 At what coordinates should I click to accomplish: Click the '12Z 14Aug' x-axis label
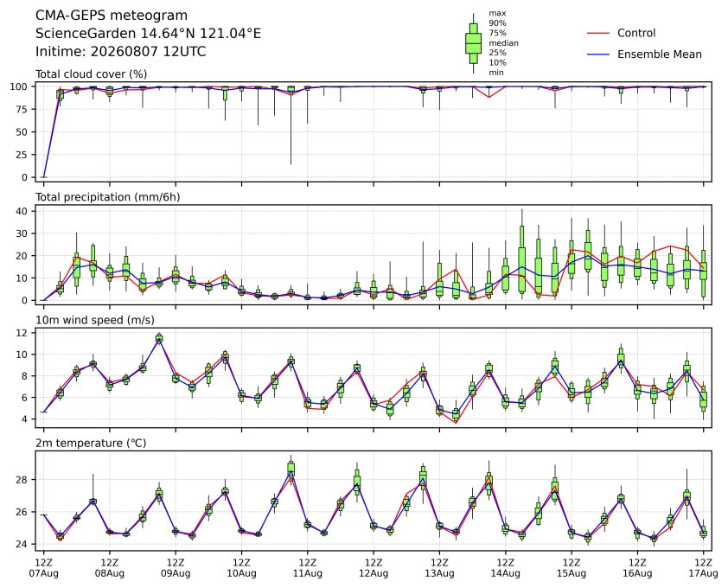click(x=505, y=568)
